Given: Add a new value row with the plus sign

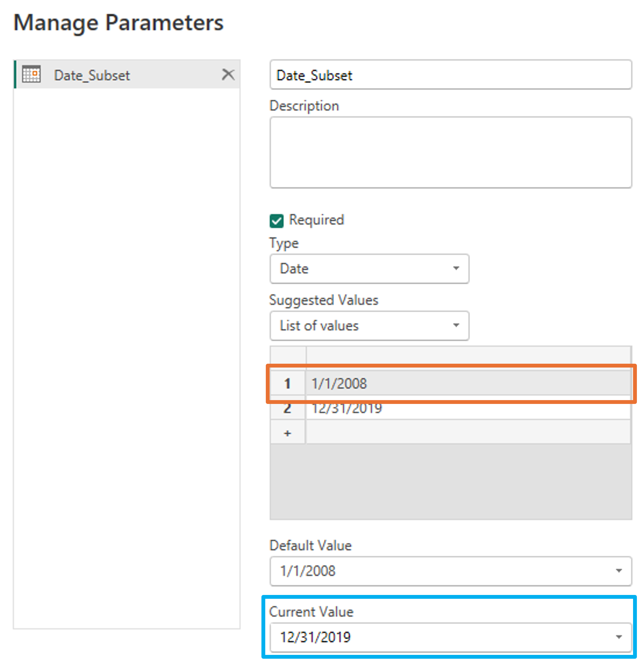Looking at the screenshot, I should point(288,433).
